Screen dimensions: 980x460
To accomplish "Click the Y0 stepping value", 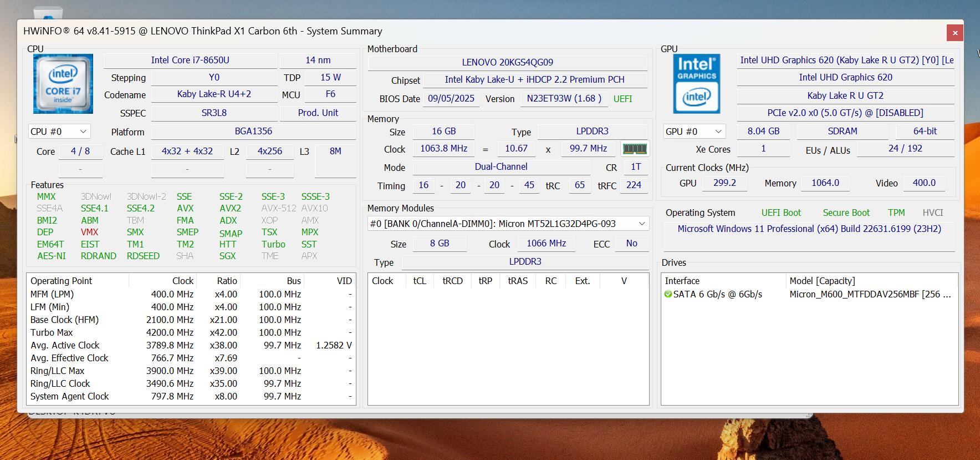I will (214, 77).
